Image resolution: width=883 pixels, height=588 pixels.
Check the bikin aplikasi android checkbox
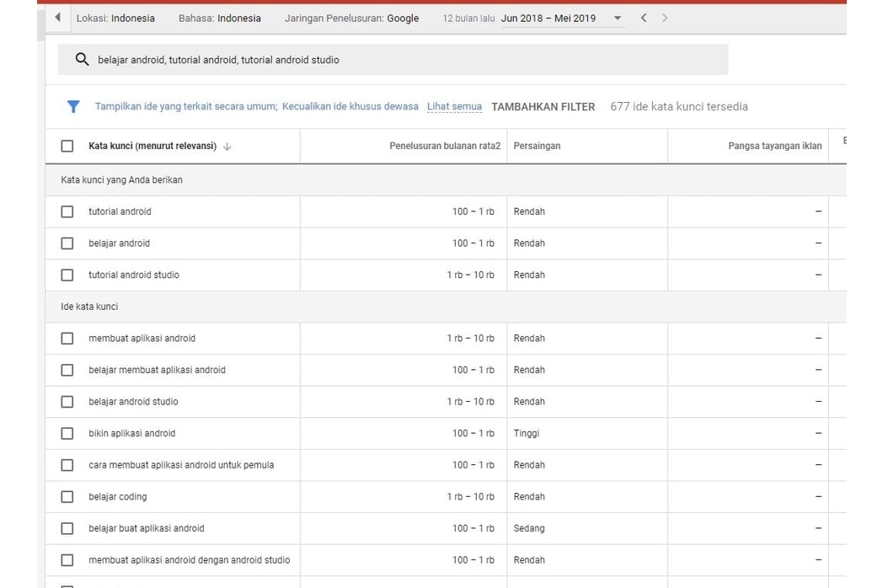(67, 433)
